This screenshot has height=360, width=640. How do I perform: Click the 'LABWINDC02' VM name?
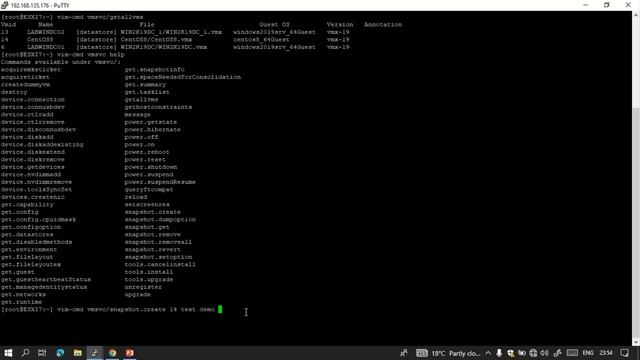[x=46, y=32]
